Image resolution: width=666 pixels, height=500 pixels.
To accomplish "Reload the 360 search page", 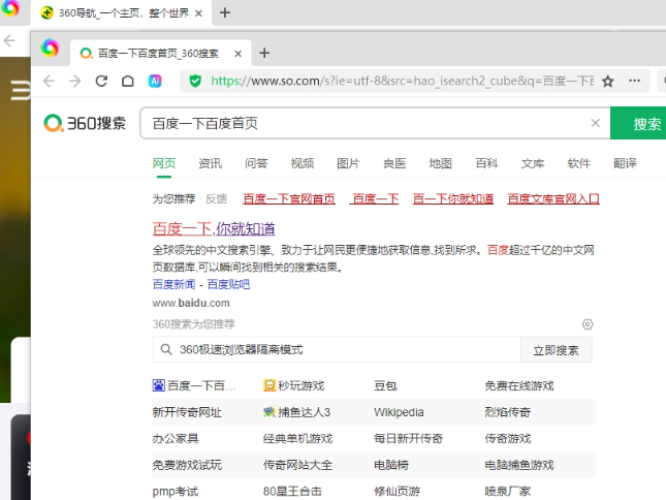I will tap(102, 81).
